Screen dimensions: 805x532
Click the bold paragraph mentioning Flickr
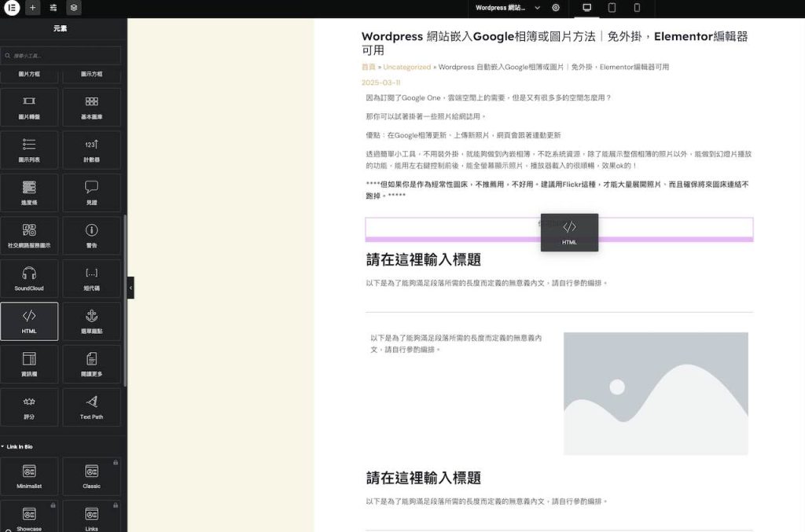coord(557,190)
